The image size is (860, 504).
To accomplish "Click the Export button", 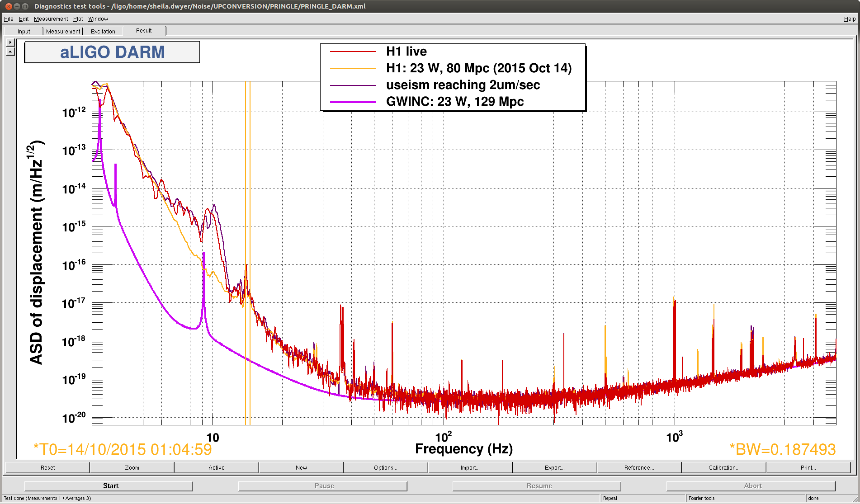I will (x=554, y=467).
